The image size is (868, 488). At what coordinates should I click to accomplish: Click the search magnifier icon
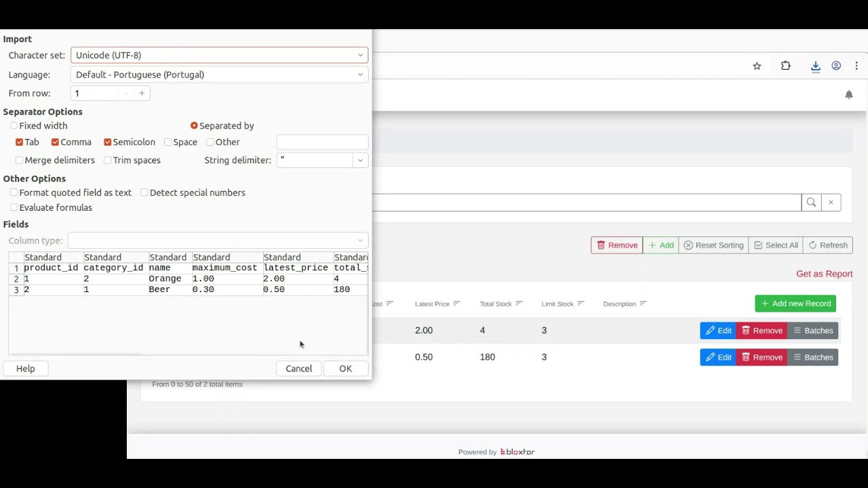811,202
